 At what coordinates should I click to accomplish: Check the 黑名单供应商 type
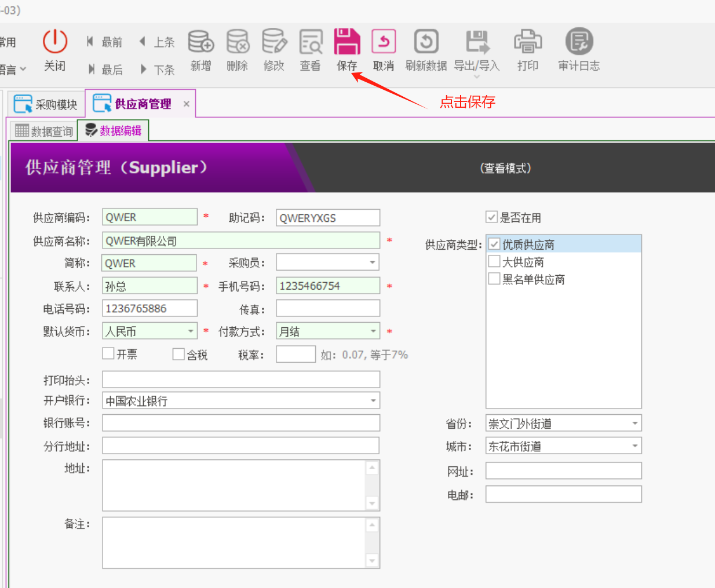coord(494,279)
